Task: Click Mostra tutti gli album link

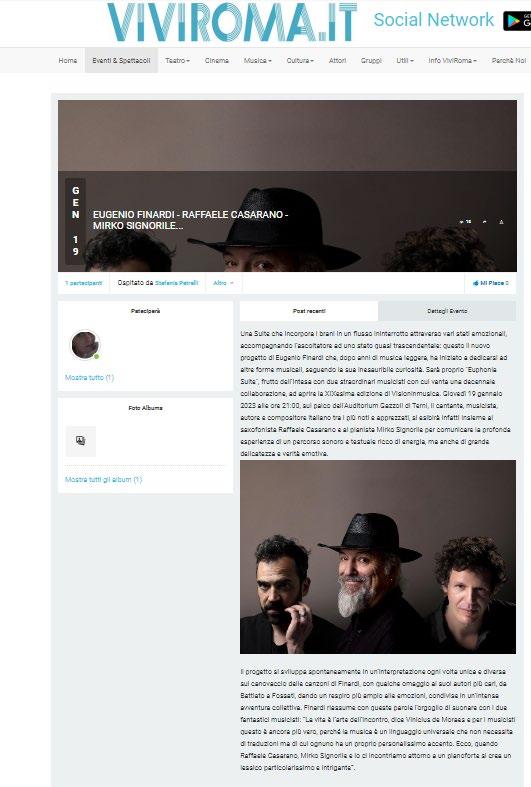Action: [103, 479]
